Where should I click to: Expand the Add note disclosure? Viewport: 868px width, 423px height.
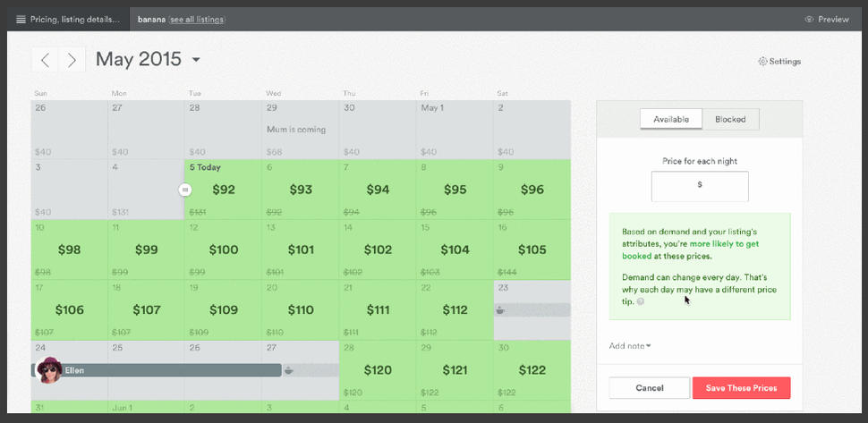[x=630, y=346]
